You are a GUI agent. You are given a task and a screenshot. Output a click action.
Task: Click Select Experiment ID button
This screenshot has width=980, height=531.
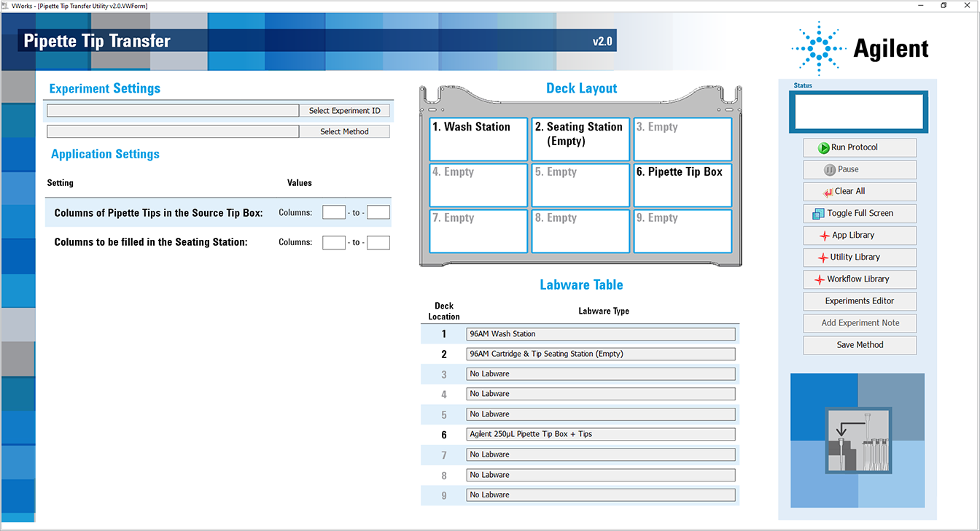[x=344, y=111]
